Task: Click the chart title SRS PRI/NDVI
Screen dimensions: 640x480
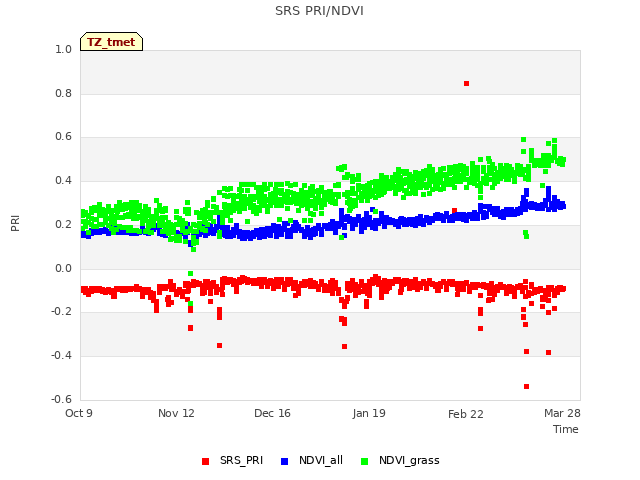Action: 319,11
